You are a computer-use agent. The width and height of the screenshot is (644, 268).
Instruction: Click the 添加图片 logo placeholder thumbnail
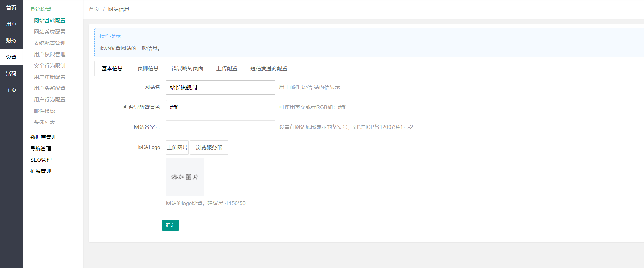184,177
